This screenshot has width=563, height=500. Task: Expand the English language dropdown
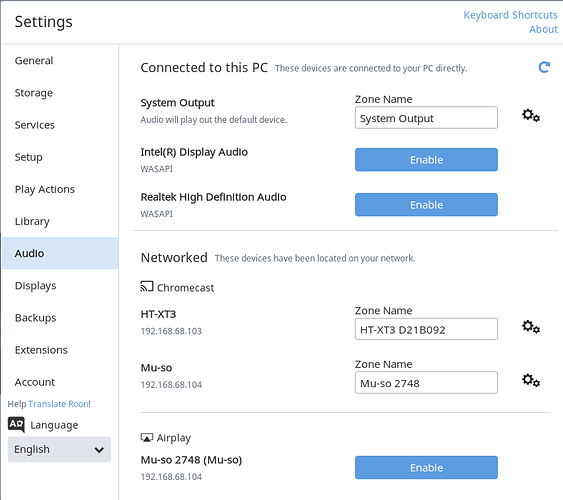click(x=59, y=449)
